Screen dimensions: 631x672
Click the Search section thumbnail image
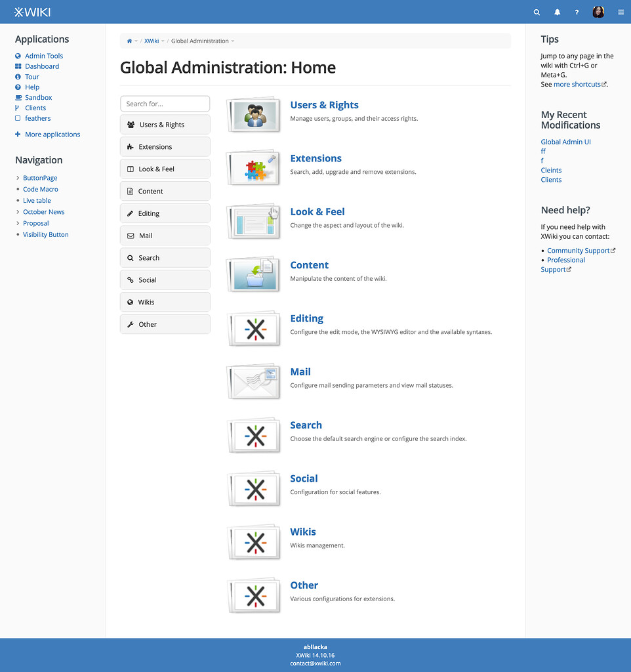[254, 435]
